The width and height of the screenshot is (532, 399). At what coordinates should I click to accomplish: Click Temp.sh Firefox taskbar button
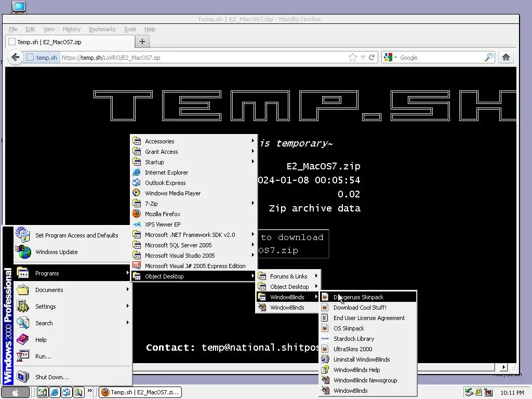(x=140, y=392)
